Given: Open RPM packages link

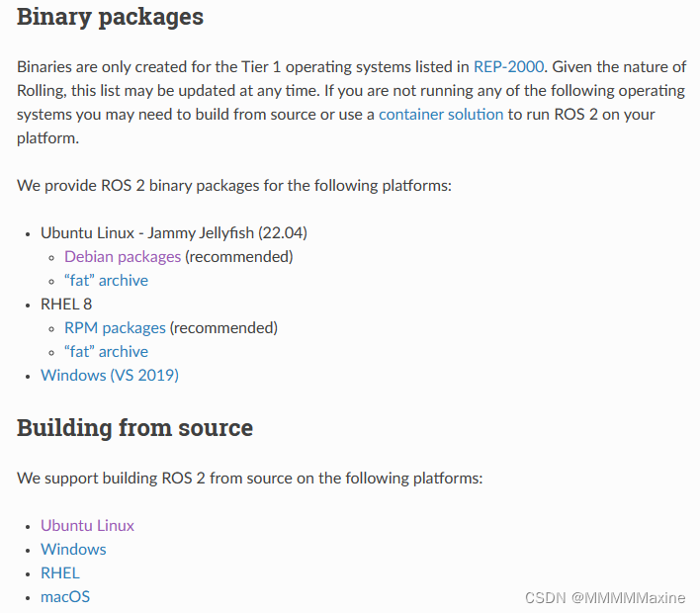Looking at the screenshot, I should 115,327.
